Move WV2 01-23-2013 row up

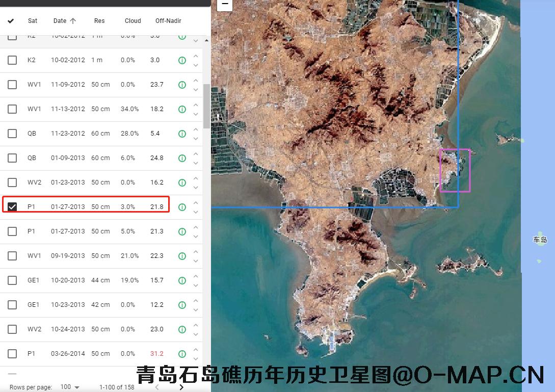(196, 178)
